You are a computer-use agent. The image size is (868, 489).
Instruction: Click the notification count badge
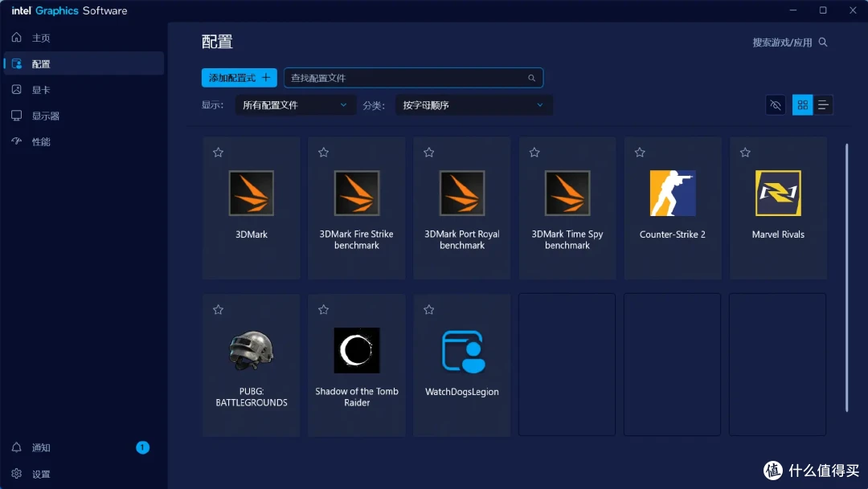142,447
